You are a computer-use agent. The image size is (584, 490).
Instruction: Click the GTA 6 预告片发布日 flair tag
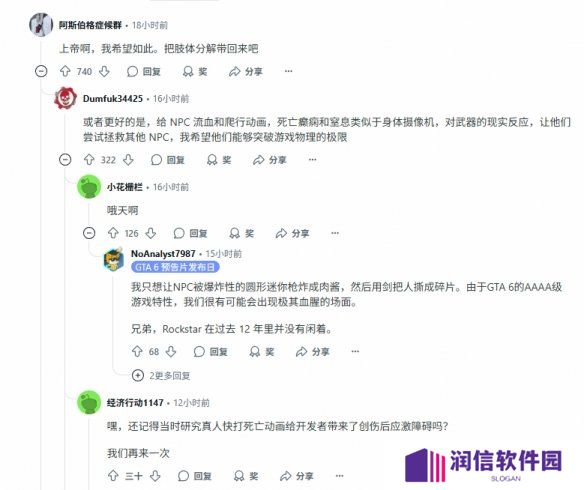[175, 267]
